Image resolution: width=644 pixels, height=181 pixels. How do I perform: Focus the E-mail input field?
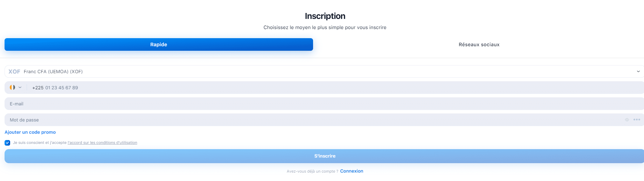[324, 104]
